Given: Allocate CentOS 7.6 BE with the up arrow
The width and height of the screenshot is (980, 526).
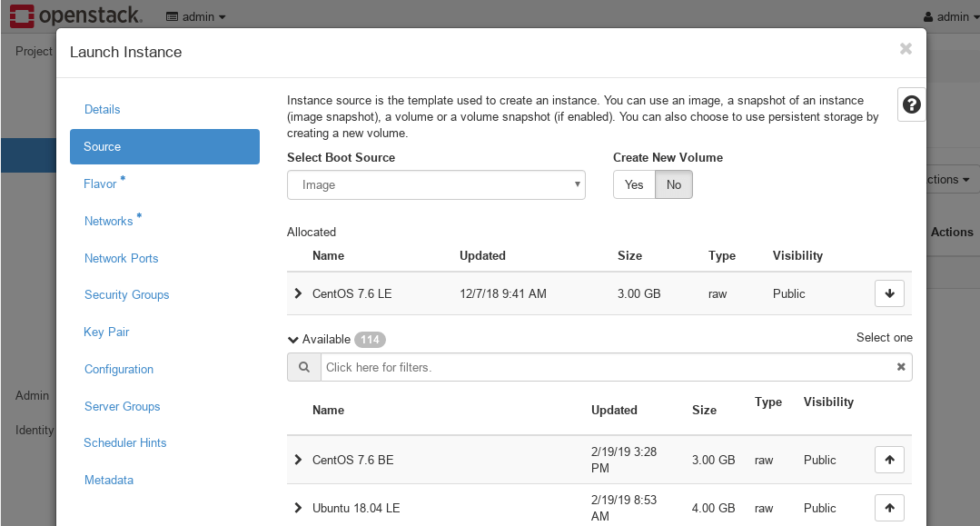Looking at the screenshot, I should pos(889,460).
